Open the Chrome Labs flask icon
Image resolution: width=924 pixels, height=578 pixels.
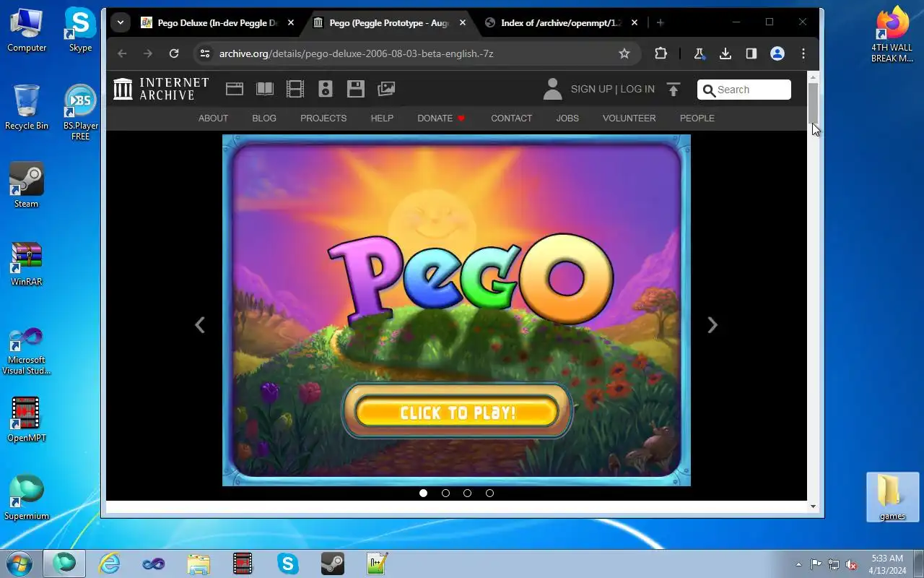coord(699,53)
